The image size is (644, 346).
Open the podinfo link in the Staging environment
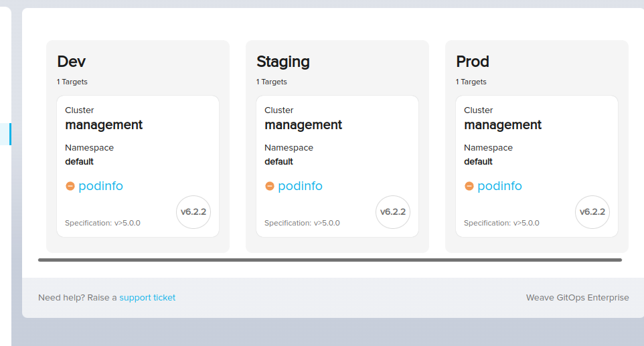click(300, 186)
